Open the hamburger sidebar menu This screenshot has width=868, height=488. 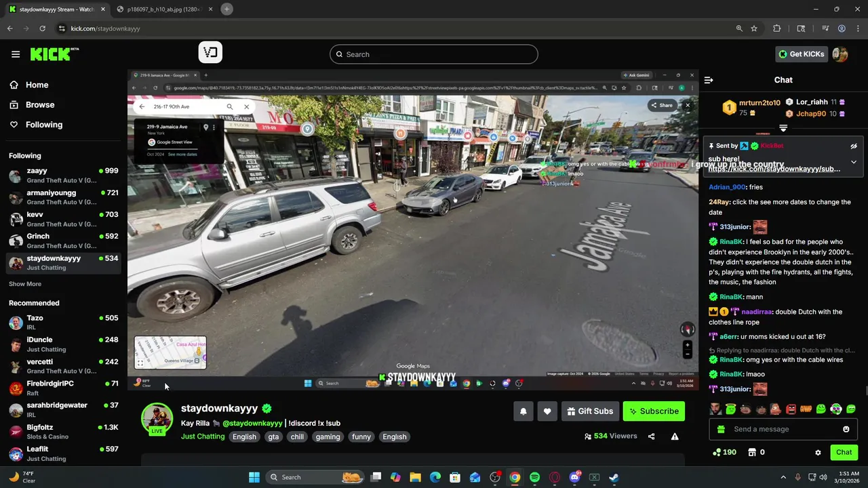16,54
